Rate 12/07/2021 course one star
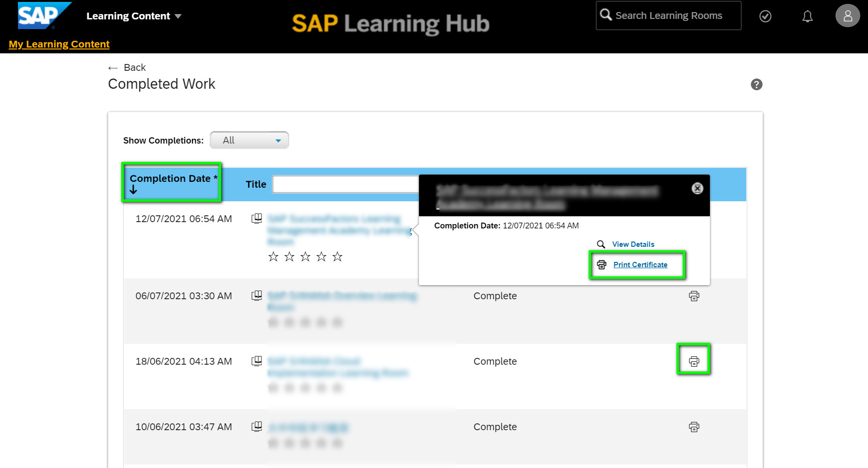This screenshot has width=868, height=468. 273,257
